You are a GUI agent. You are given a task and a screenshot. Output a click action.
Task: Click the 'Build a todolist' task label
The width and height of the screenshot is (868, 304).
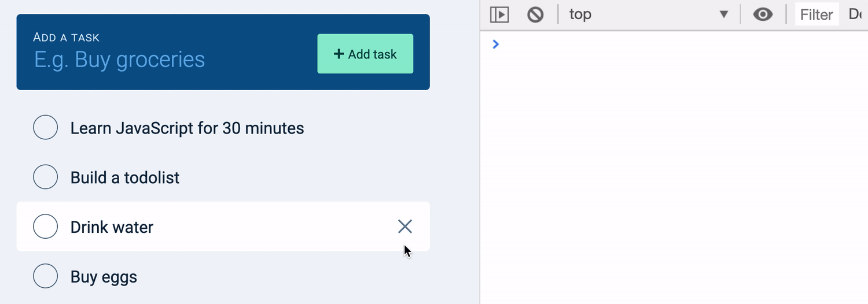click(125, 177)
